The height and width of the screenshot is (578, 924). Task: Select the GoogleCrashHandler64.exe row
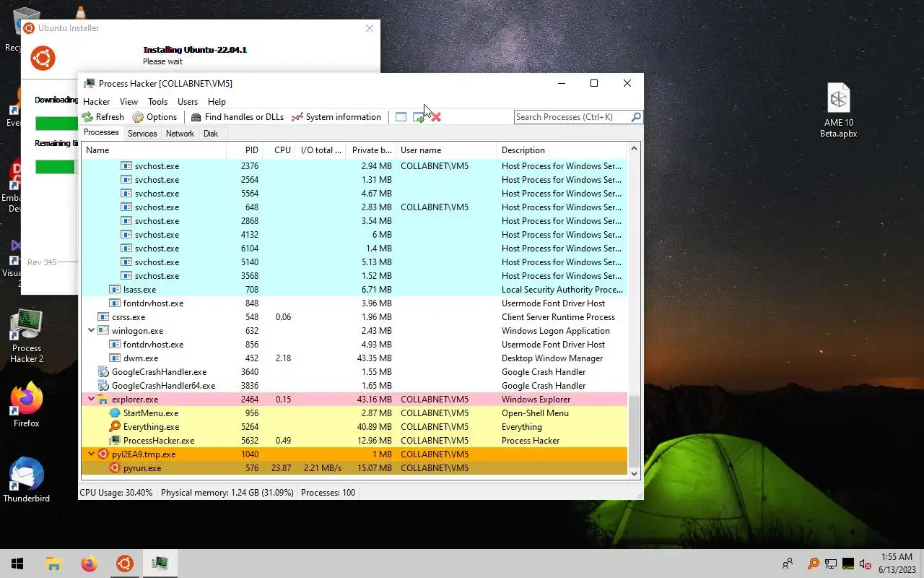[354, 386]
